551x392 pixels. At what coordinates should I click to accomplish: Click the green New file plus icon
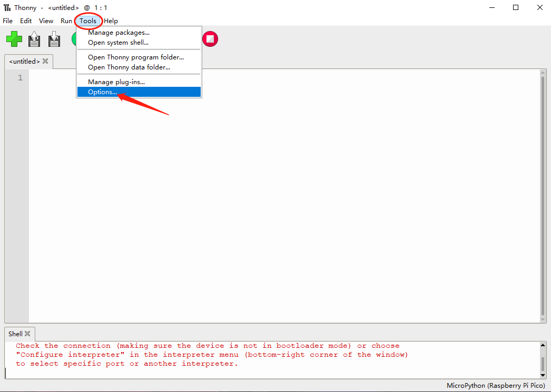pos(14,39)
